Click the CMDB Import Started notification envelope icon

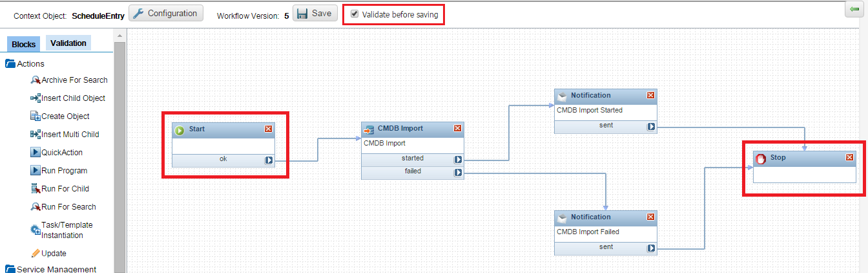562,96
